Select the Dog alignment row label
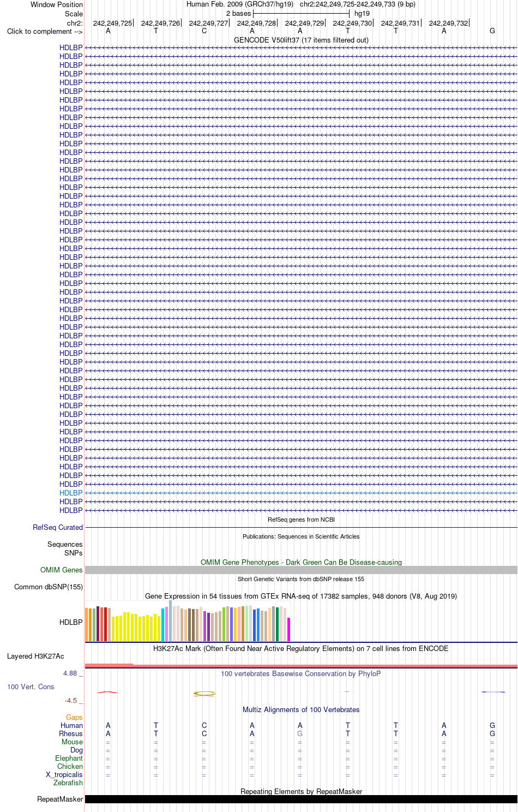Image resolution: width=518 pixels, height=812 pixels. click(76, 750)
